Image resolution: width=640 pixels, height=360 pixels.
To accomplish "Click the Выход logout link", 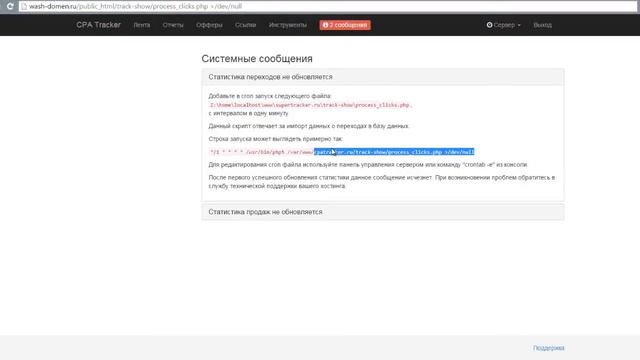I will click(542, 25).
